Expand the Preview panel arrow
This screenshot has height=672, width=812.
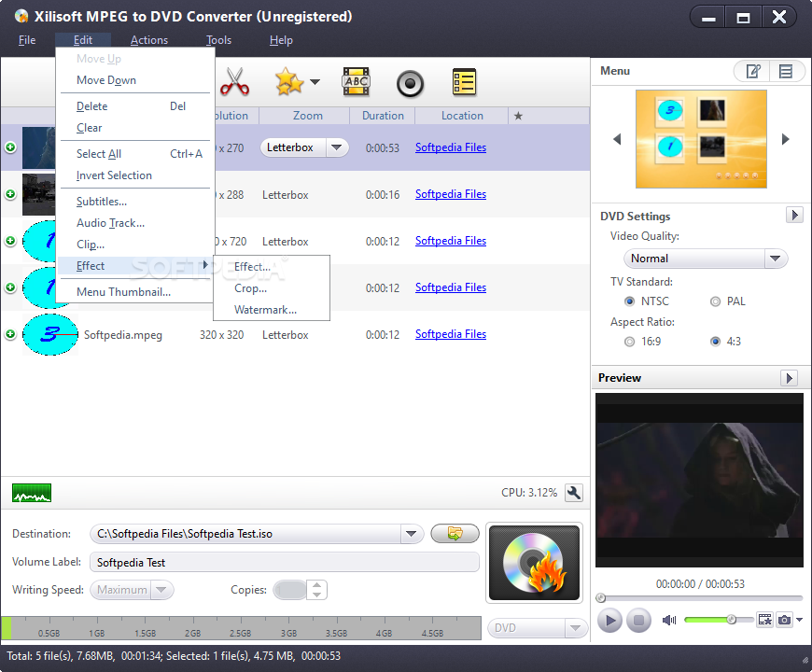[x=789, y=378]
